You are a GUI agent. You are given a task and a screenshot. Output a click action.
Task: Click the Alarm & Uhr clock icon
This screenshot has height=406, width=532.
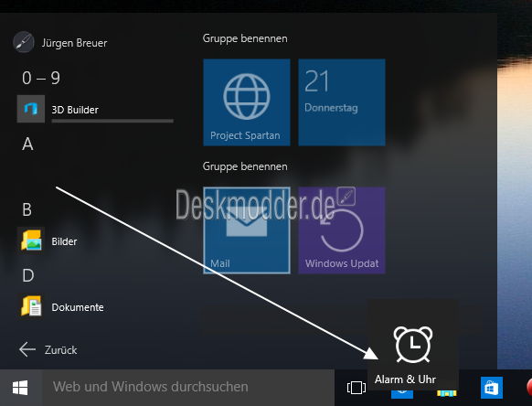tap(413, 345)
